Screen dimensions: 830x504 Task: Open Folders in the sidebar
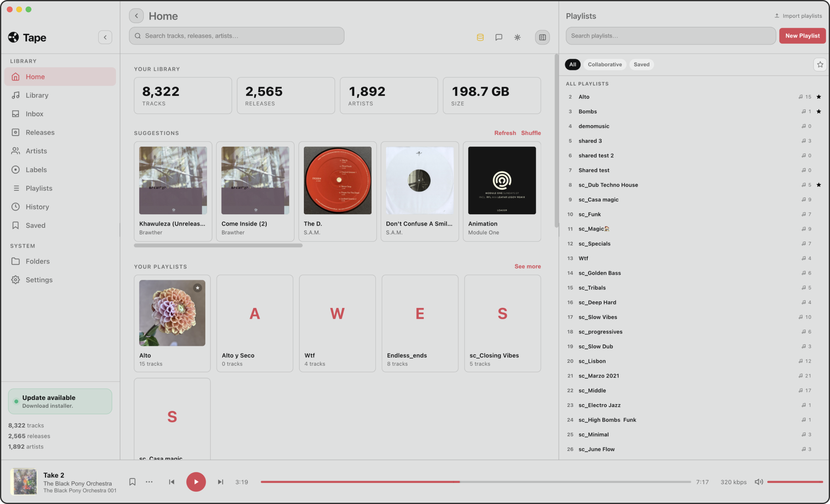coord(60,261)
